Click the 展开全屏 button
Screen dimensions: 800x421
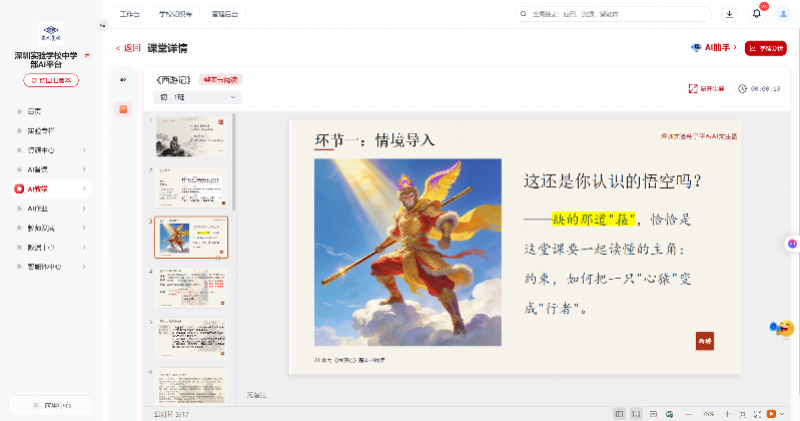point(707,89)
